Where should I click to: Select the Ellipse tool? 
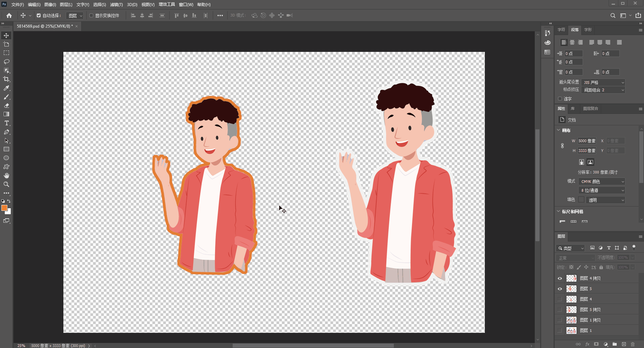[6, 158]
